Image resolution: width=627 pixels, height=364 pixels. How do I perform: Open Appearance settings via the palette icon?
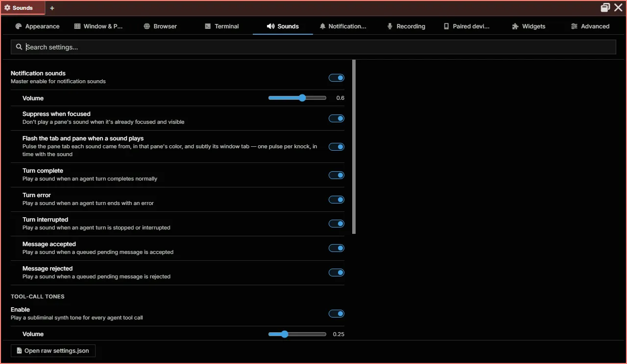[x=19, y=26]
